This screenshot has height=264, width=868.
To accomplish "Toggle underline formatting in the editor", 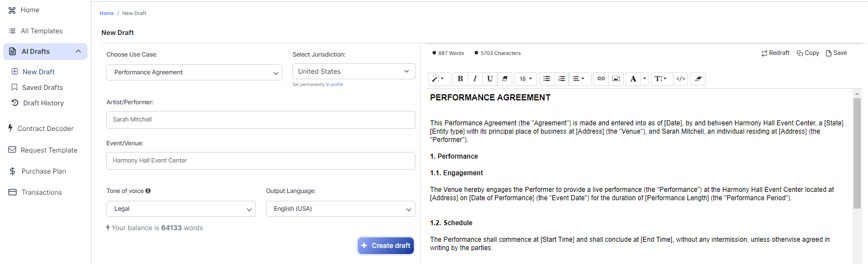I will 490,79.
